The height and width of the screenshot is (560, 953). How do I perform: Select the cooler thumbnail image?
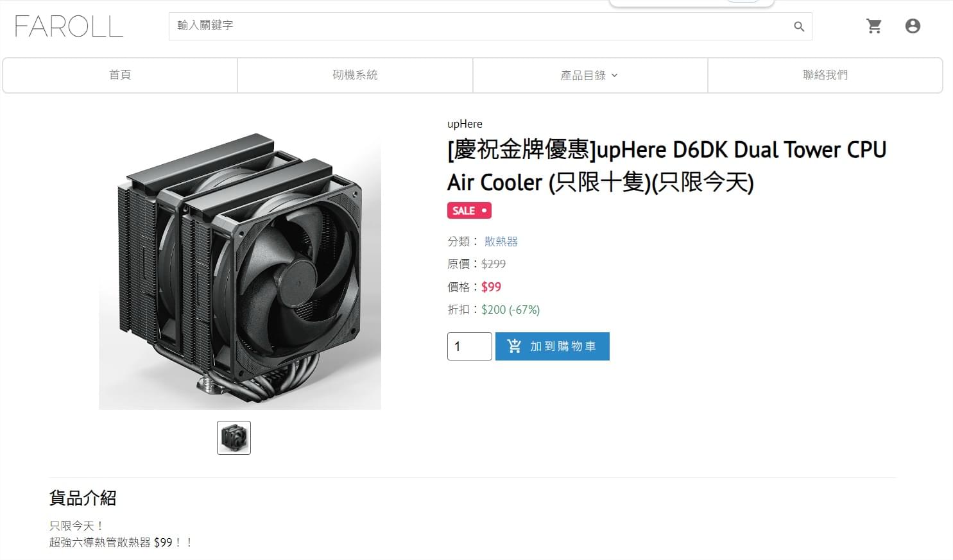pos(234,437)
